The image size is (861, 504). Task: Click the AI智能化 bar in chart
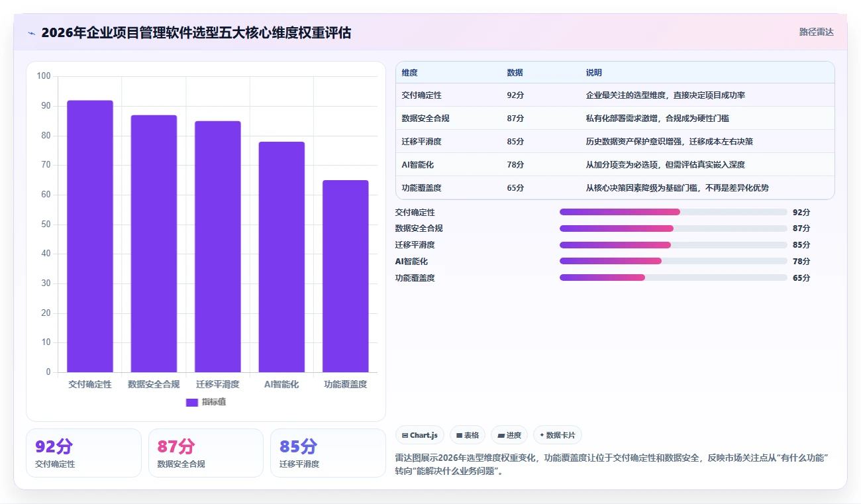click(x=281, y=257)
